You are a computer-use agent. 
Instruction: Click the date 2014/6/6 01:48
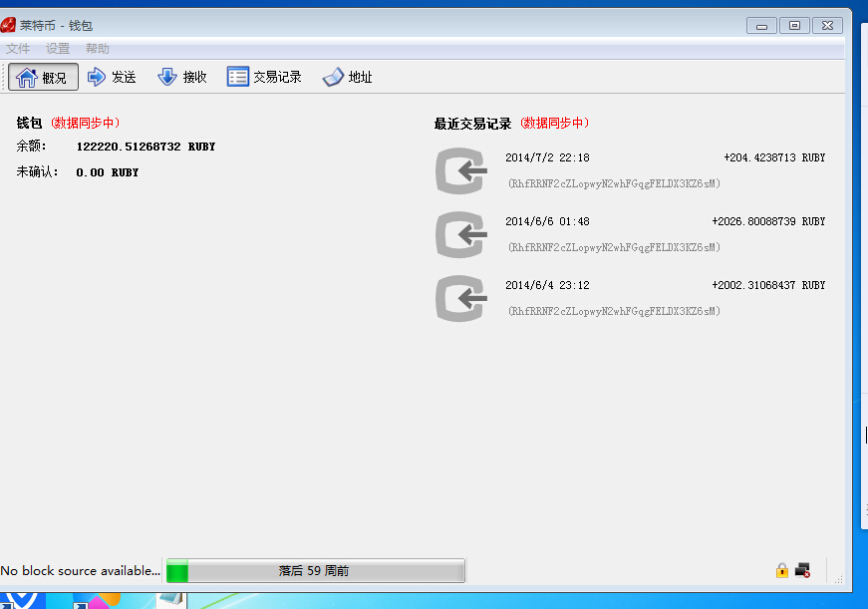[547, 221]
